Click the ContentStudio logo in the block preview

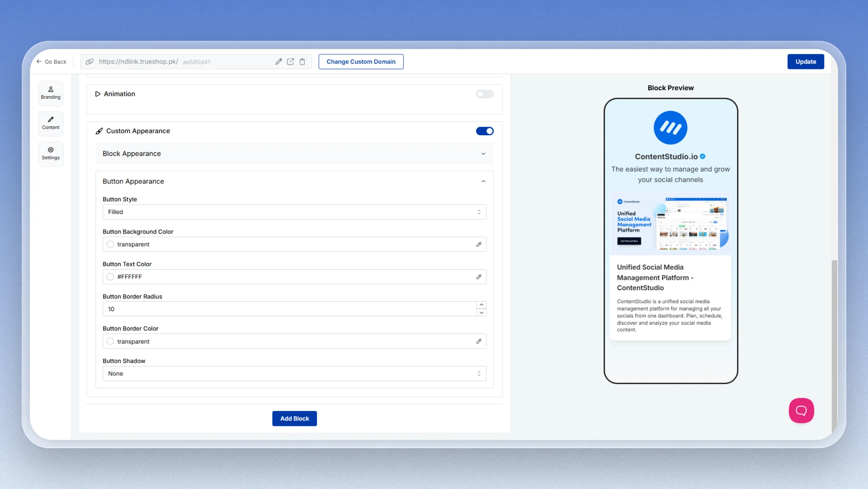point(670,127)
